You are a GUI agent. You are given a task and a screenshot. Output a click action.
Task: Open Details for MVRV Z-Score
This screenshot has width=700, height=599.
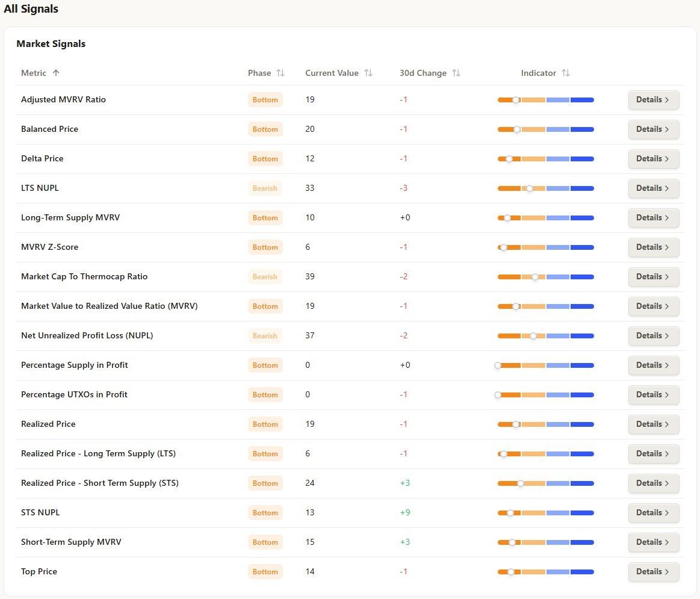click(654, 247)
